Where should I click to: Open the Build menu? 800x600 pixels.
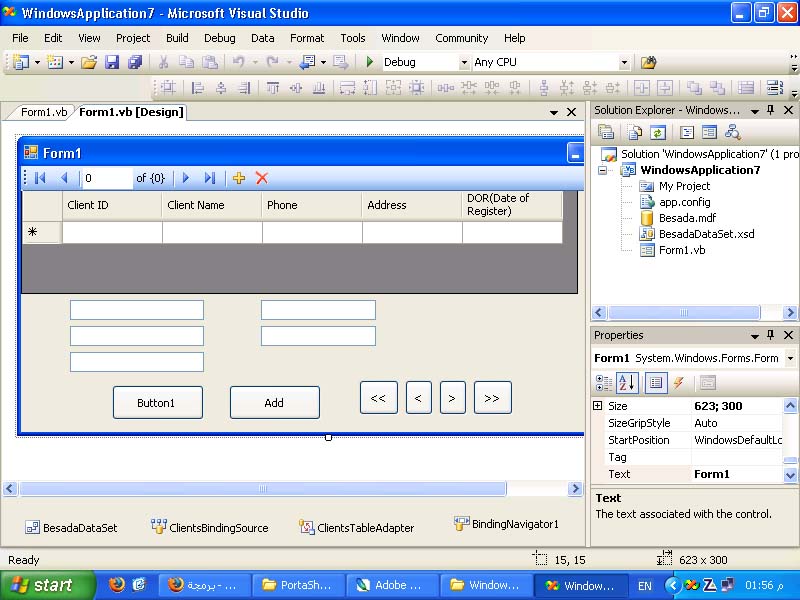click(177, 38)
